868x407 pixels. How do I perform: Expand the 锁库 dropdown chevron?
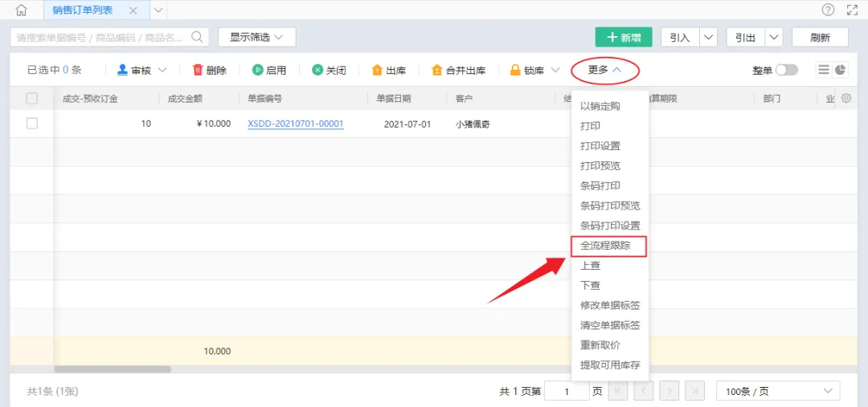point(555,70)
